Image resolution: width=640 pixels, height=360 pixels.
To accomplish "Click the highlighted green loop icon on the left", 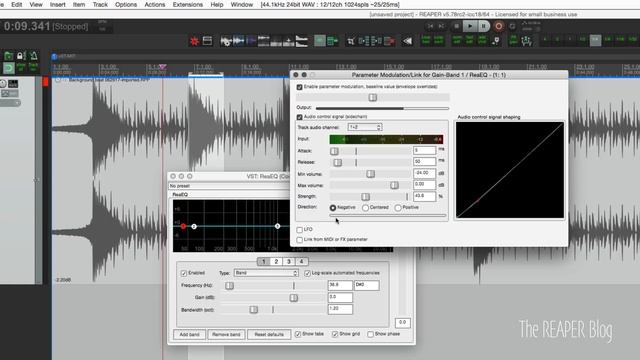I will (9, 67).
